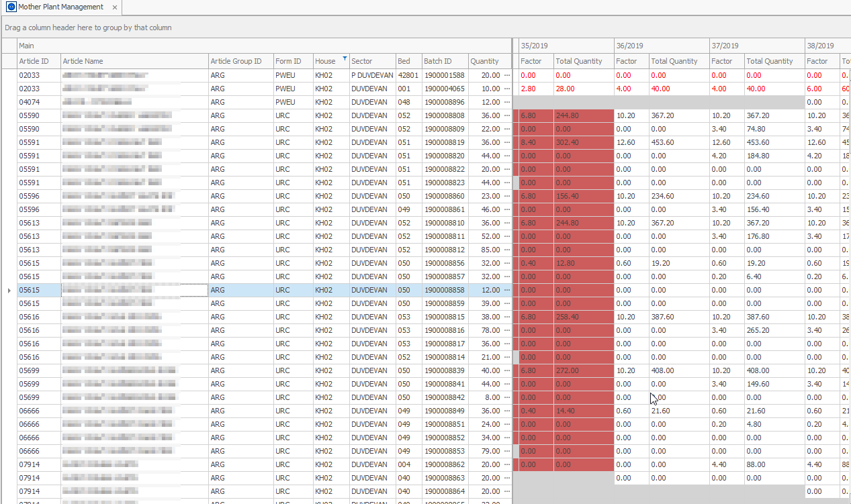Open ellipsis button for batch 1900008812 quantity
Screen dimensions: 851x504
pos(507,250)
